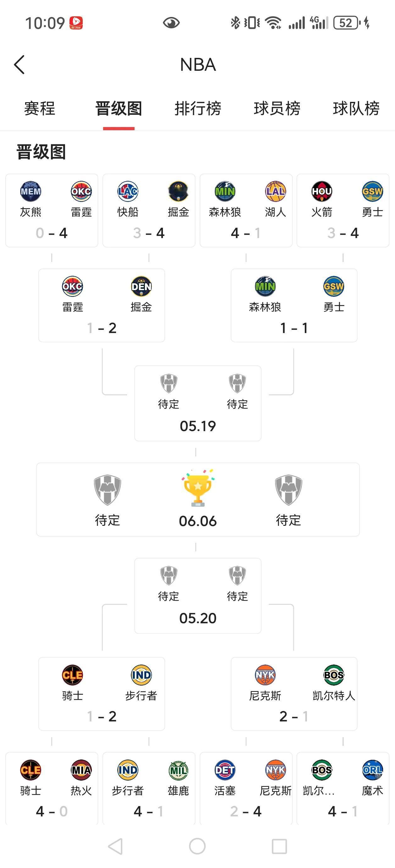The height and width of the screenshot is (868, 395).
Task: Open the 球队榜 tab
Action: pos(356,108)
